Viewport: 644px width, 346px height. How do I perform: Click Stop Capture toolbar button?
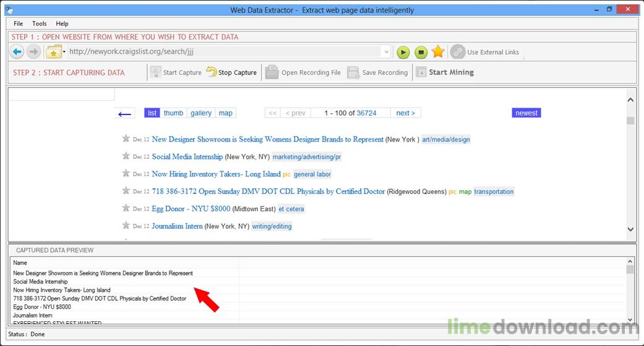pos(231,72)
